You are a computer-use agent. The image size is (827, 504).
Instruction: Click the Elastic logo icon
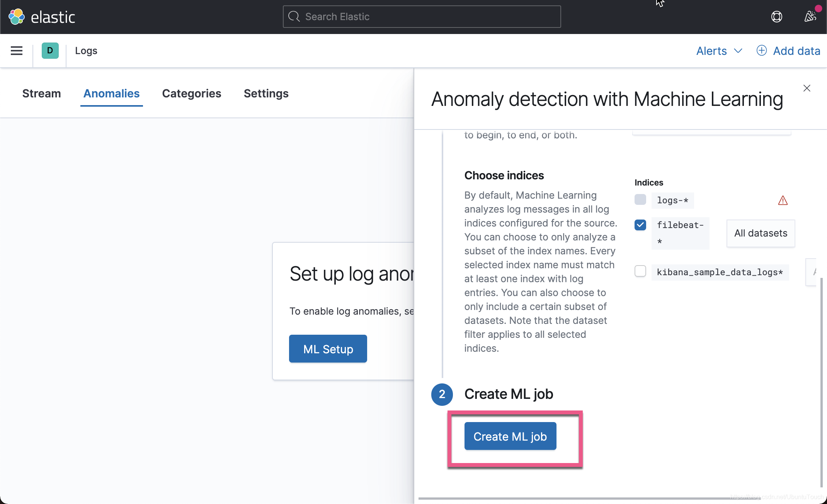coord(17,17)
